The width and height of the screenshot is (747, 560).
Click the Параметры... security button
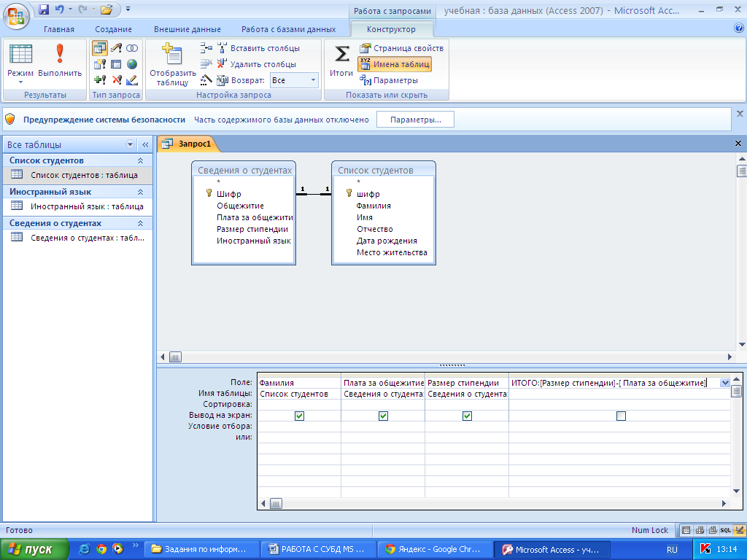click(415, 120)
